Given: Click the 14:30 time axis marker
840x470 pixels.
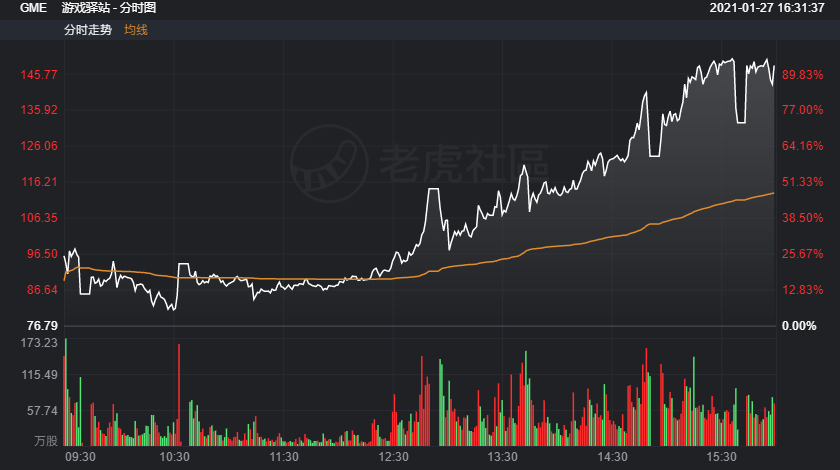Looking at the screenshot, I should click(x=612, y=457).
